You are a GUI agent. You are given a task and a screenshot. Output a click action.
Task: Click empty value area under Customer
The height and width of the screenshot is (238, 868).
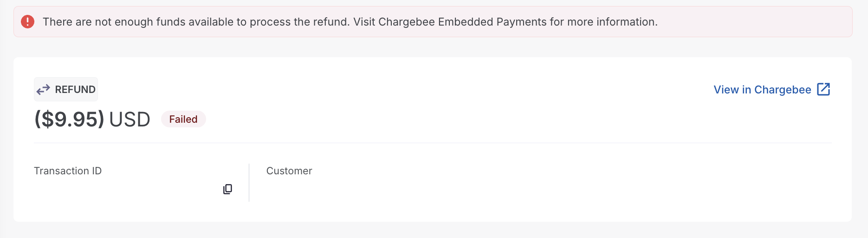point(548,189)
